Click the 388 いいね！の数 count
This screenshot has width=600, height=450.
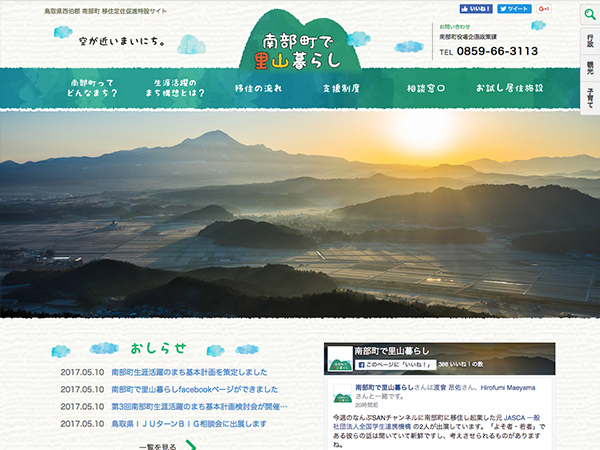(x=461, y=365)
